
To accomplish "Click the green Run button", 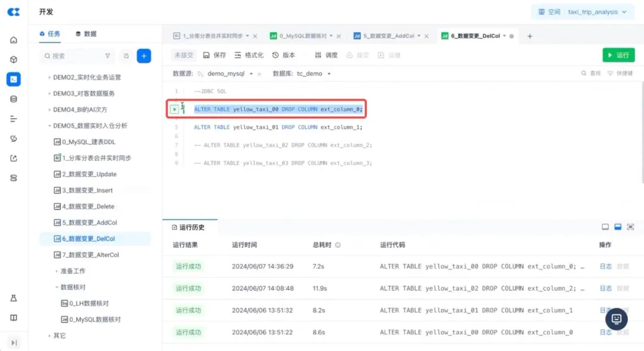I will (618, 55).
